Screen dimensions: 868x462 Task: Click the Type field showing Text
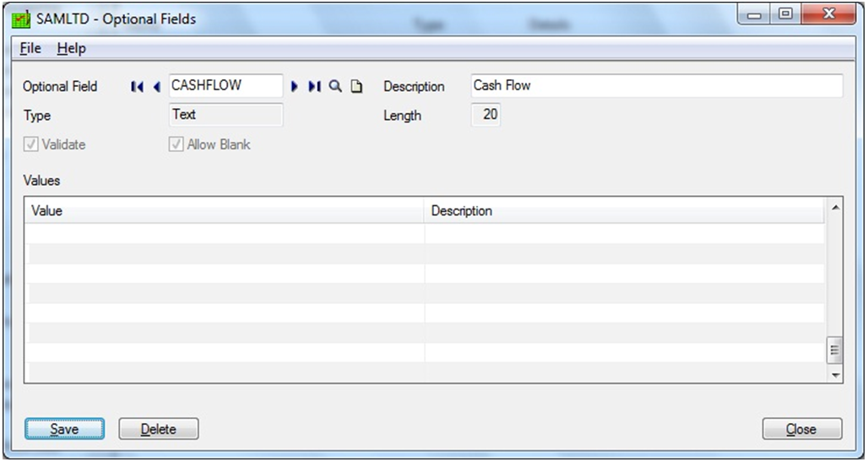click(x=225, y=115)
